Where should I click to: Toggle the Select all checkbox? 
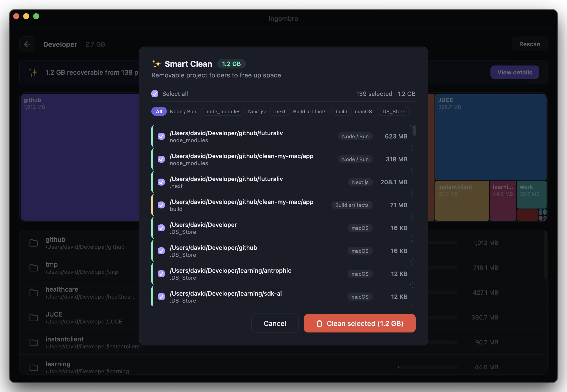[x=155, y=94]
